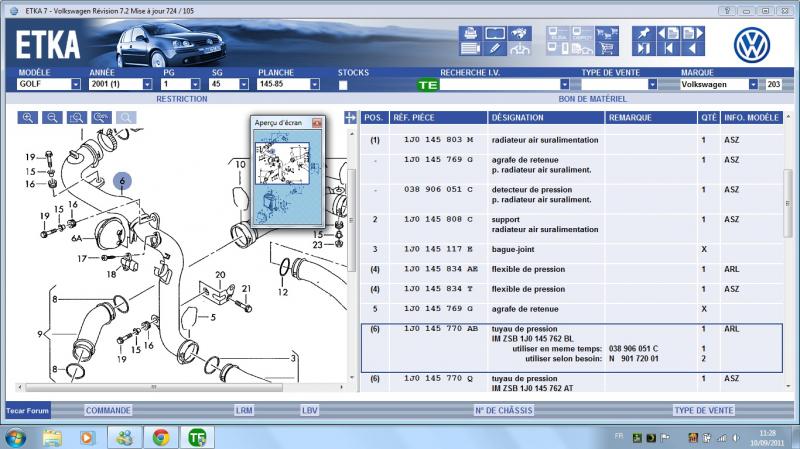Click remark 038 906 051 C
This screenshot has width=800, height=449.
633,349
